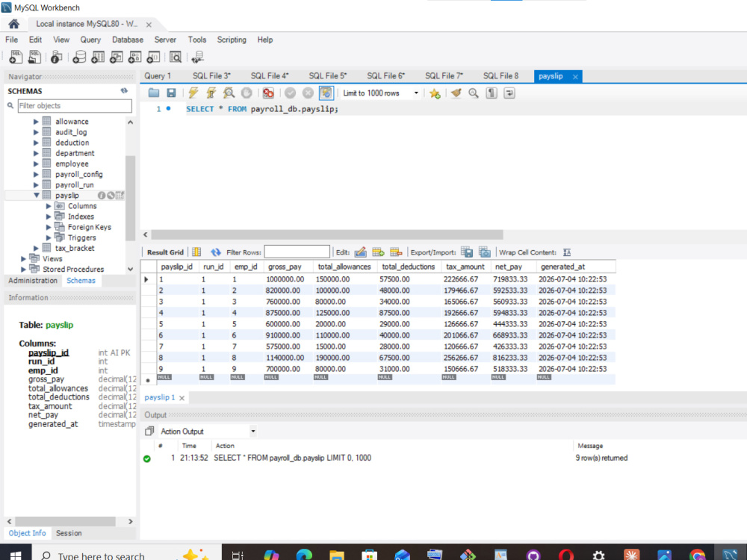Expand the deduction table
The width and height of the screenshot is (747, 560).
(36, 143)
